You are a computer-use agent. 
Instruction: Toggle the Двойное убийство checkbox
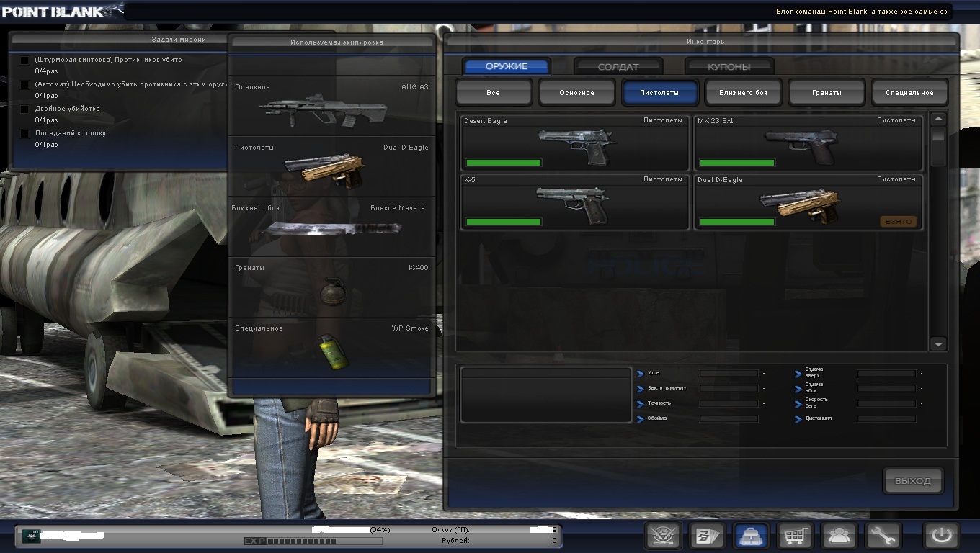tap(25, 109)
